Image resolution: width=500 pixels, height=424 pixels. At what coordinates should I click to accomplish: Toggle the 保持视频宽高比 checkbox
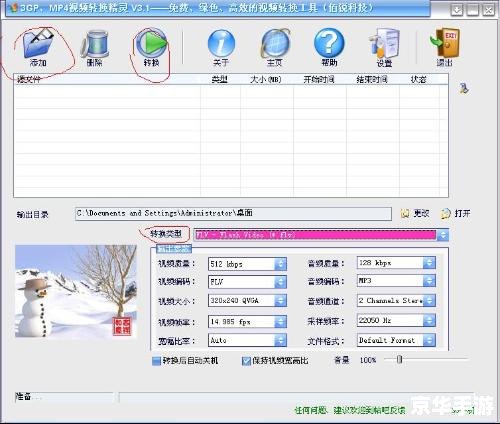click(246, 361)
